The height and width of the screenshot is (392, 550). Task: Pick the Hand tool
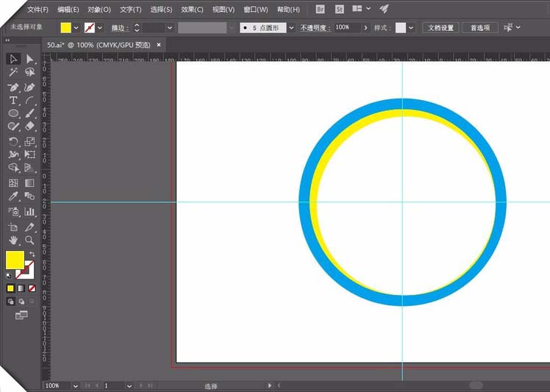pos(13,240)
